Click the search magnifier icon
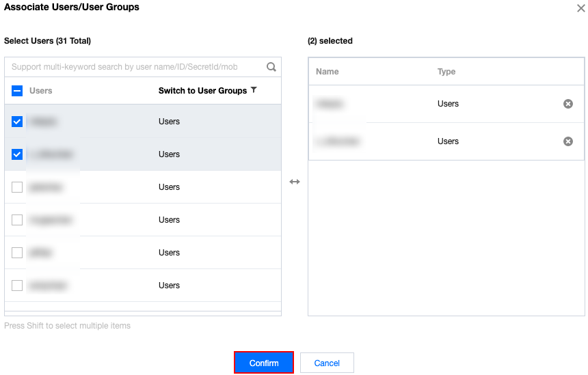The image size is (588, 375). point(271,67)
